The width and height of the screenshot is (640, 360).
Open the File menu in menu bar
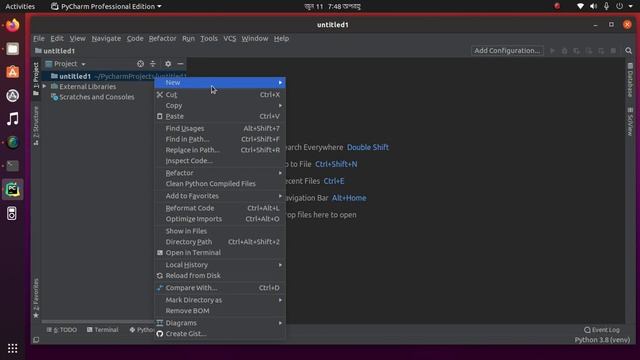coord(39,38)
